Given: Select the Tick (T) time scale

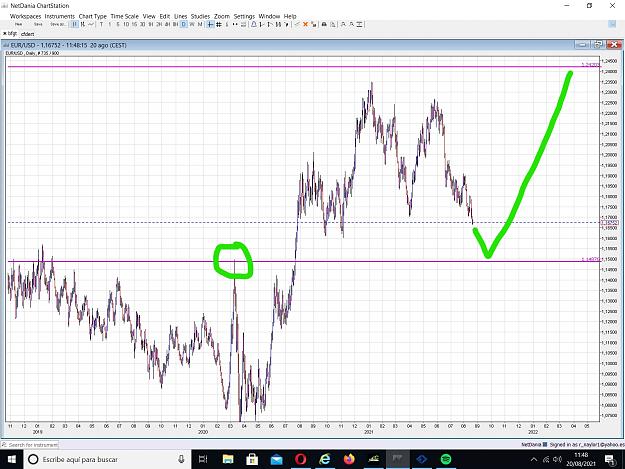Looking at the screenshot, I should 101,24.
